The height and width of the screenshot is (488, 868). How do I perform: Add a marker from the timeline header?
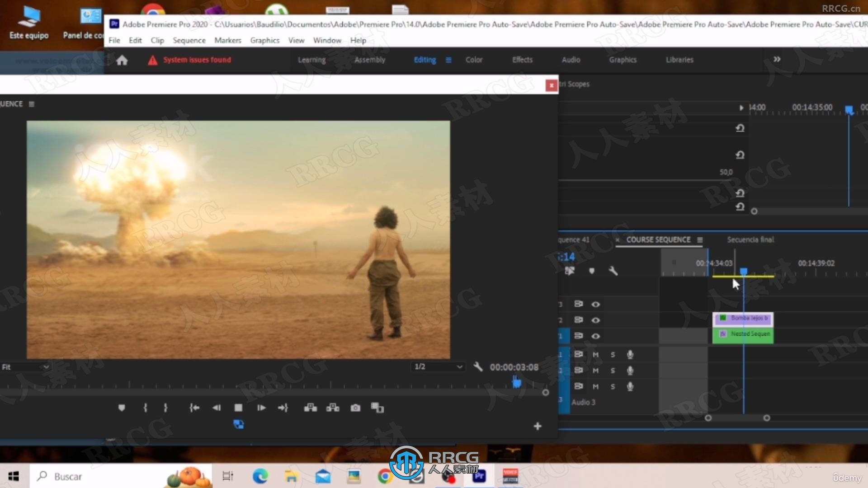(x=592, y=271)
